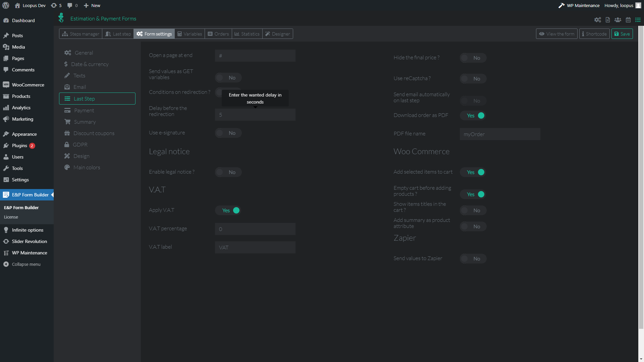The width and height of the screenshot is (644, 362).
Task: Turn off Download order as PDF toggle
Action: (x=473, y=116)
